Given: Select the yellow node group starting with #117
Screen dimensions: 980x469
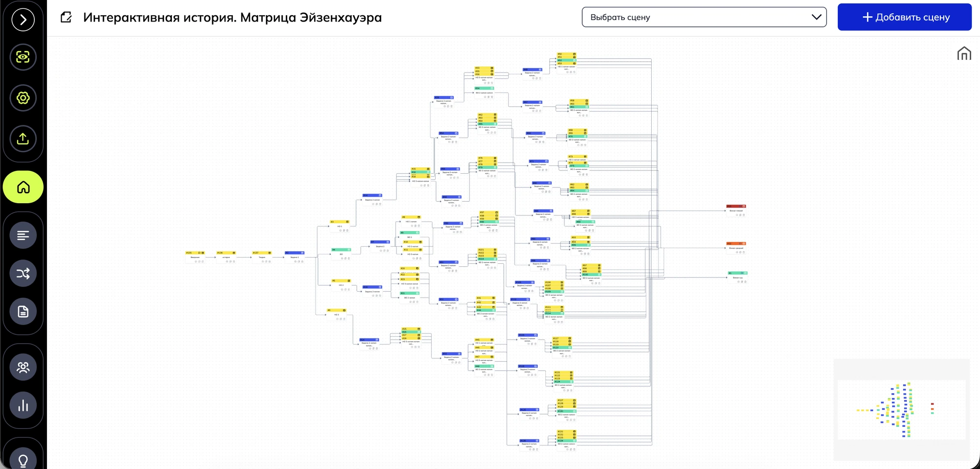Looking at the screenshot, I should click(x=562, y=347).
